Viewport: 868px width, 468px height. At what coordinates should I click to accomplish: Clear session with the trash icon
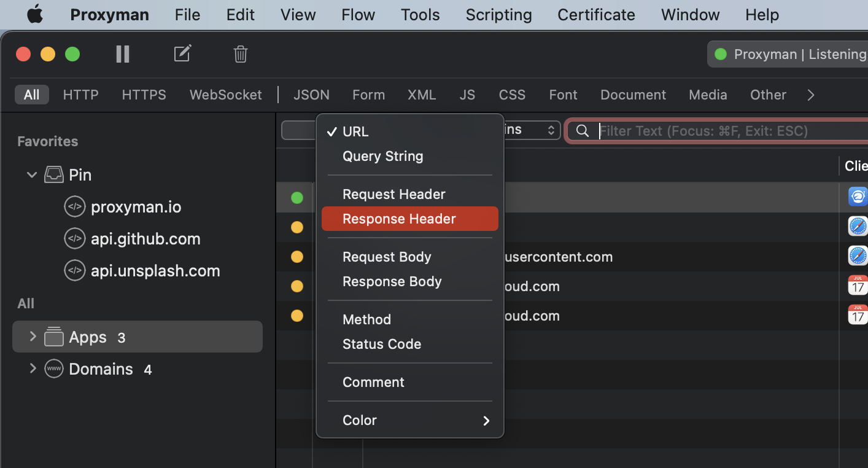(x=241, y=54)
